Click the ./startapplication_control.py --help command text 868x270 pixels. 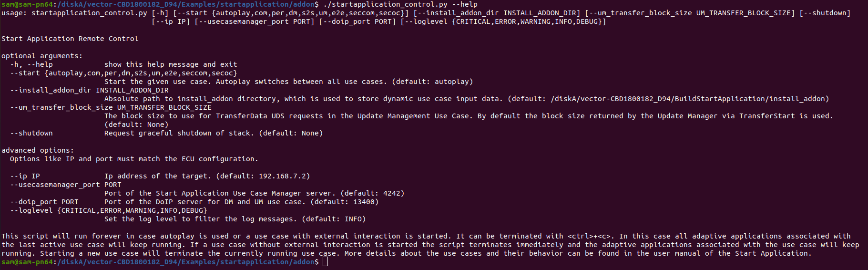[x=400, y=4]
